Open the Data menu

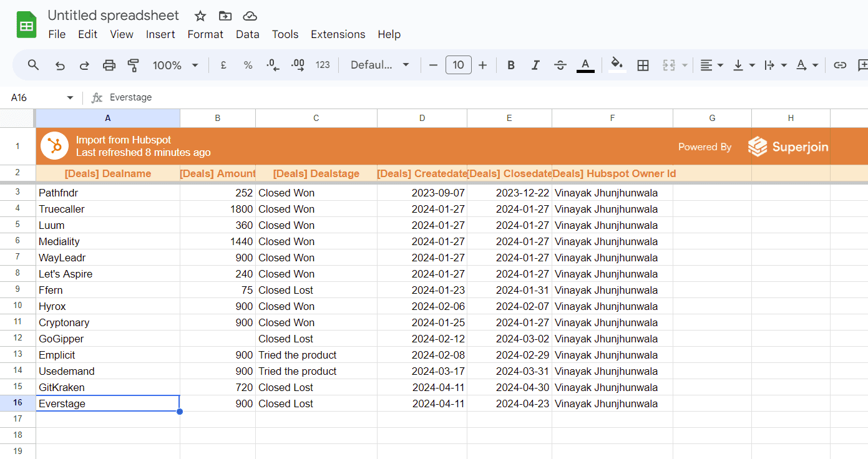point(248,34)
